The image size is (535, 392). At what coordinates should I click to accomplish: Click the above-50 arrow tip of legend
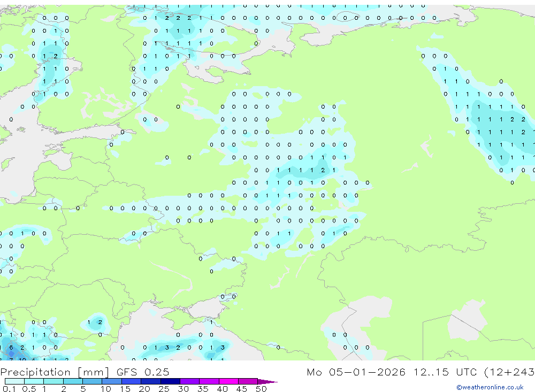(267, 381)
